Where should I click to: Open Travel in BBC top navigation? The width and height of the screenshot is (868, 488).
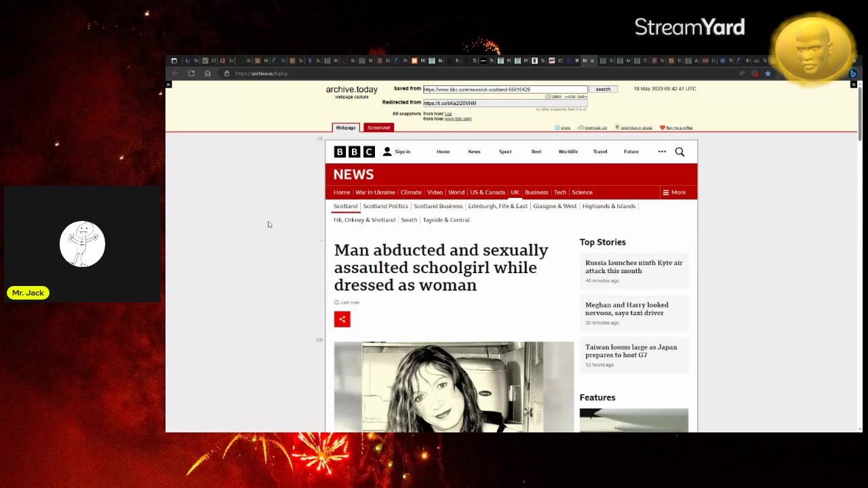point(600,152)
